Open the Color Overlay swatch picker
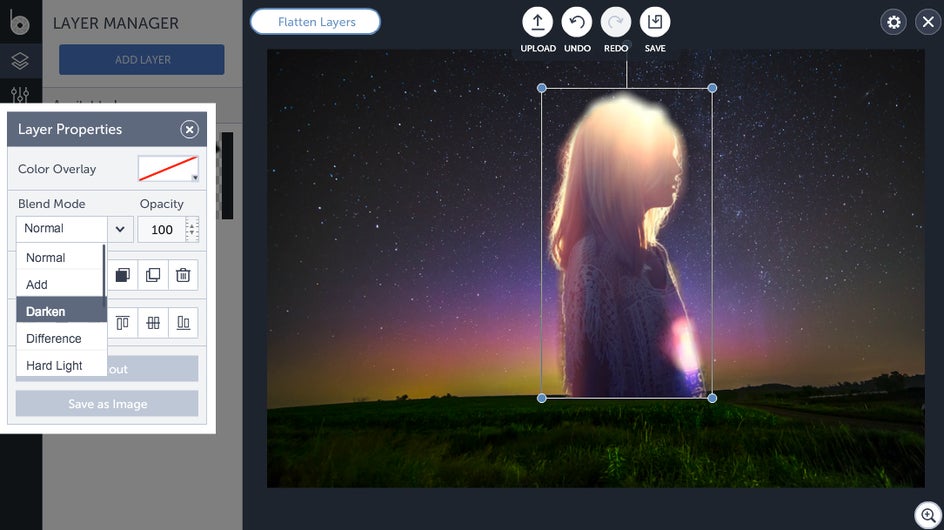The image size is (944, 530). tap(168, 169)
